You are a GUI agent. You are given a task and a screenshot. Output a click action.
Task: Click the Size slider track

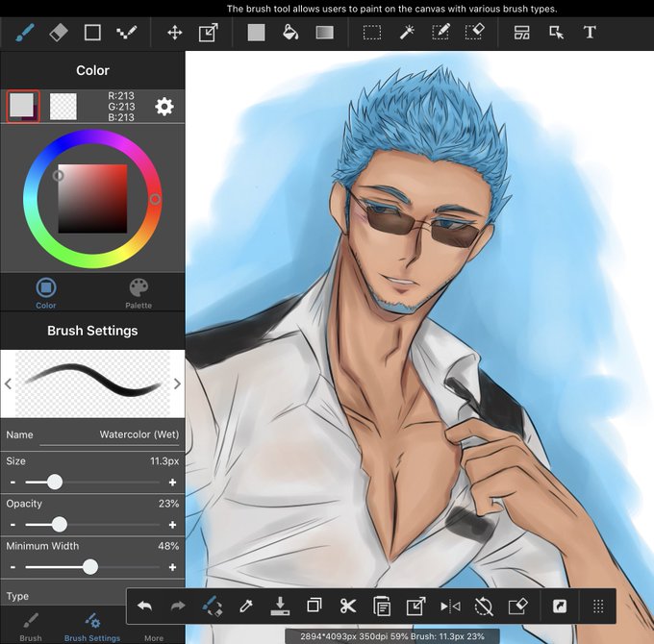point(92,483)
